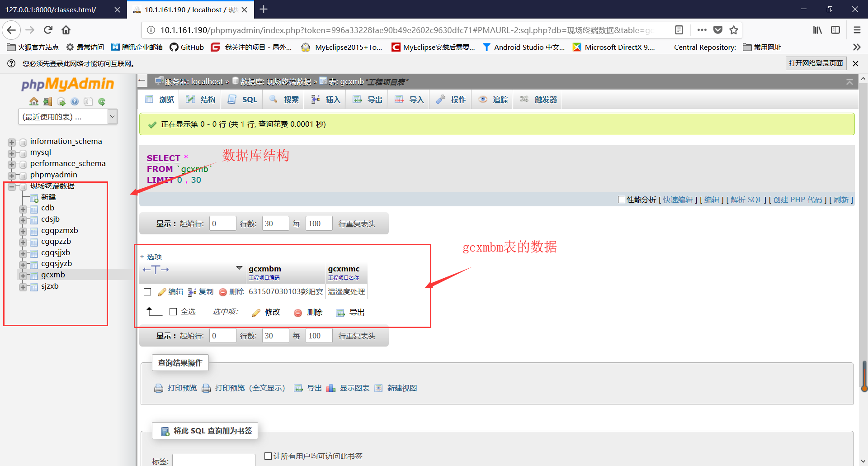This screenshot has width=868, height=466.
Task: Enable 让所有用户均可访问此书签 checkbox
Action: [268, 456]
